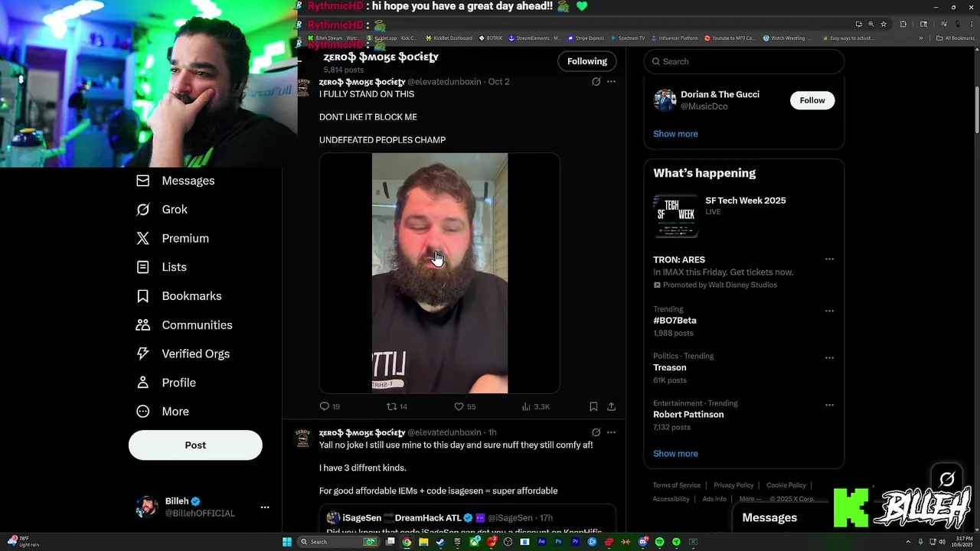Like the post with 55 likes
The height and width of the screenshot is (551, 980).
[x=465, y=406]
